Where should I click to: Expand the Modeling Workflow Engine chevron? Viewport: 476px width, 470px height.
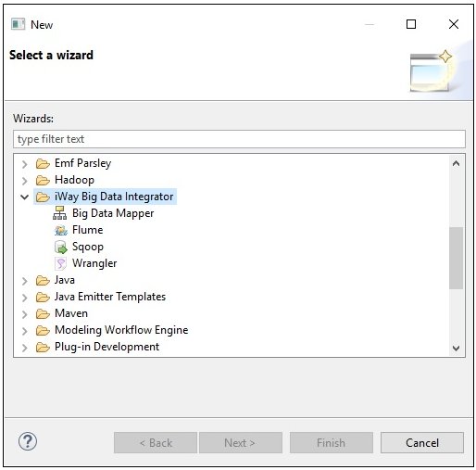point(25,331)
